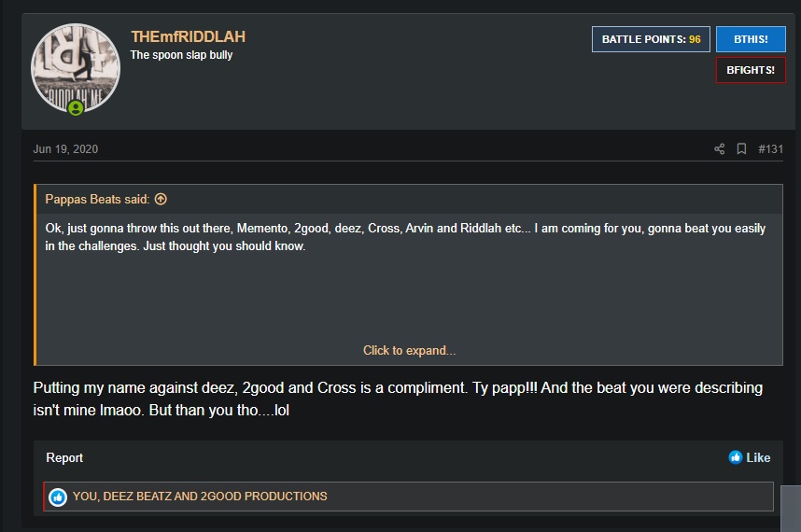Click the green online status badge on the avatar
The height and width of the screenshot is (532, 801).
[76, 108]
